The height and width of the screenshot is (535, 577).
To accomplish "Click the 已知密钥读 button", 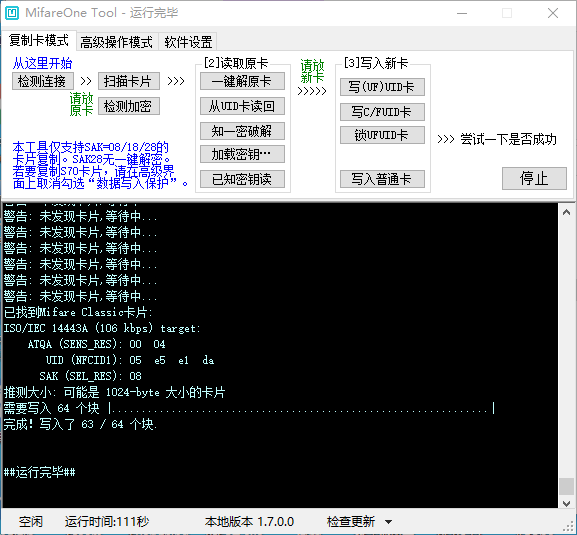I will 242,179.
